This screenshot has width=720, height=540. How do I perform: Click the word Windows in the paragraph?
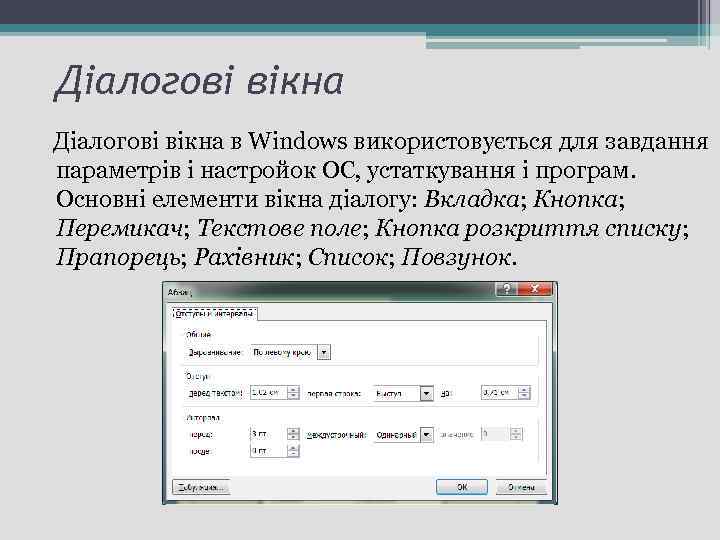tap(298, 141)
